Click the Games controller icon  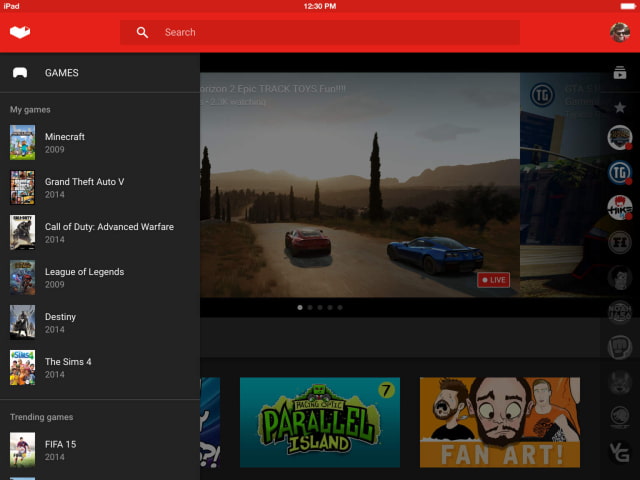click(20, 73)
